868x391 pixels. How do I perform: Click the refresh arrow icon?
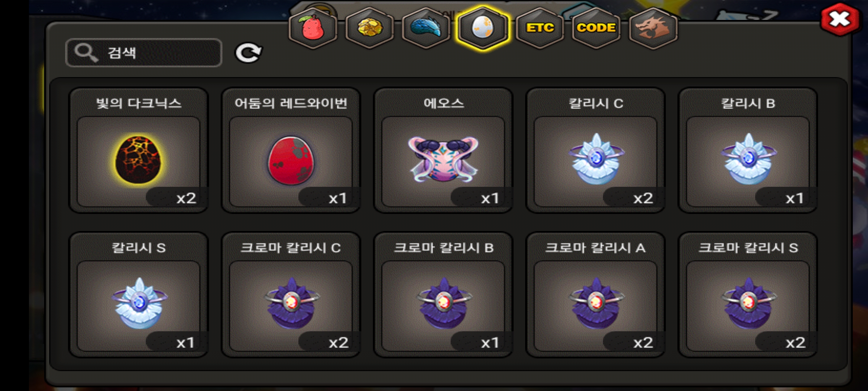[x=248, y=53]
